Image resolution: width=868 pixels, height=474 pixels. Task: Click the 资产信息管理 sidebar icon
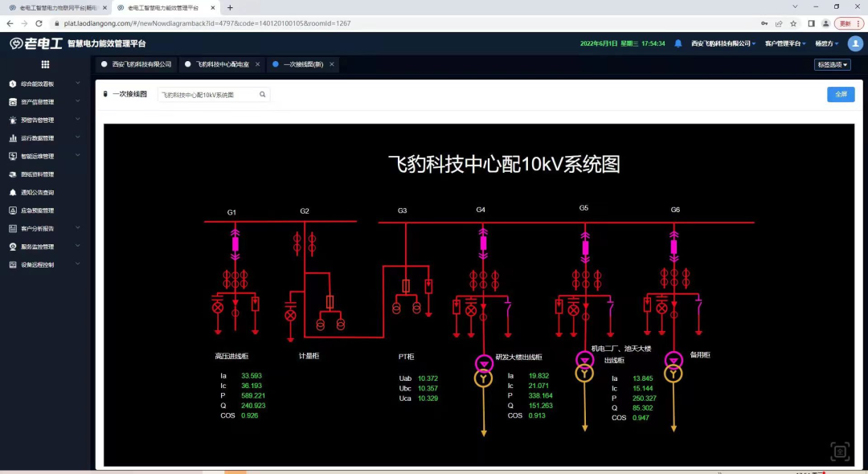point(13,102)
